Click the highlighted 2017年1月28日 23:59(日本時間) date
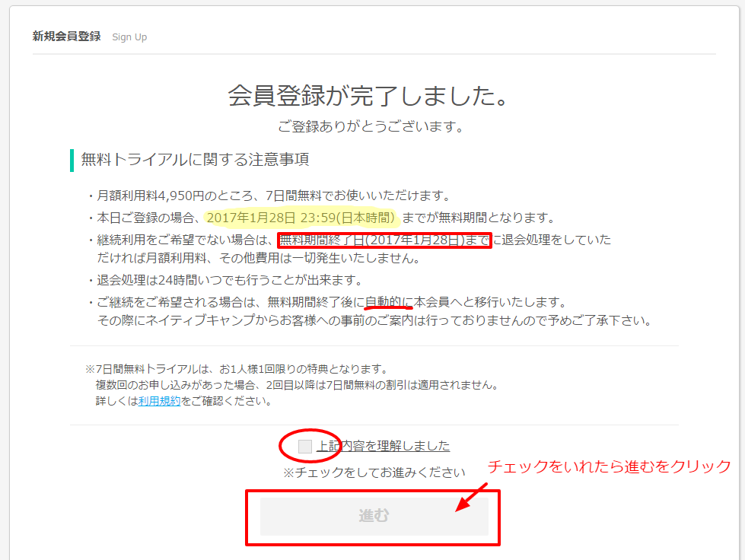This screenshot has width=745, height=560. point(301,218)
